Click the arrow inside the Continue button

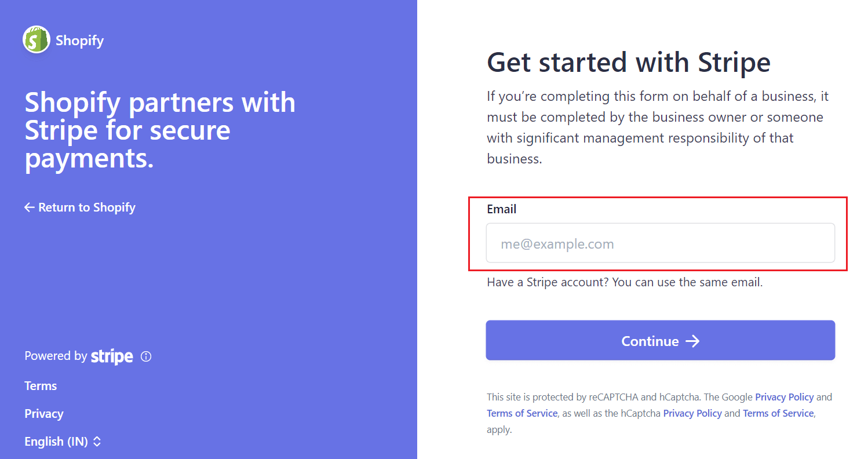point(693,341)
